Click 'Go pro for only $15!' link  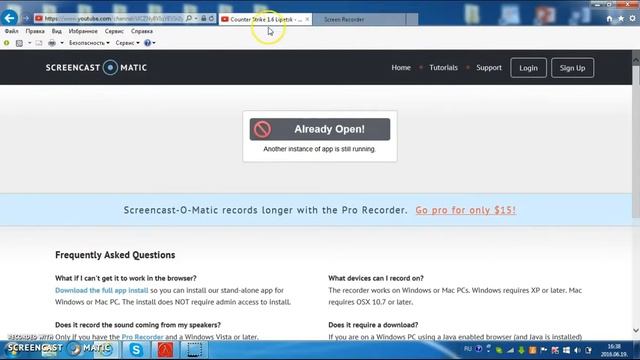(x=466, y=210)
